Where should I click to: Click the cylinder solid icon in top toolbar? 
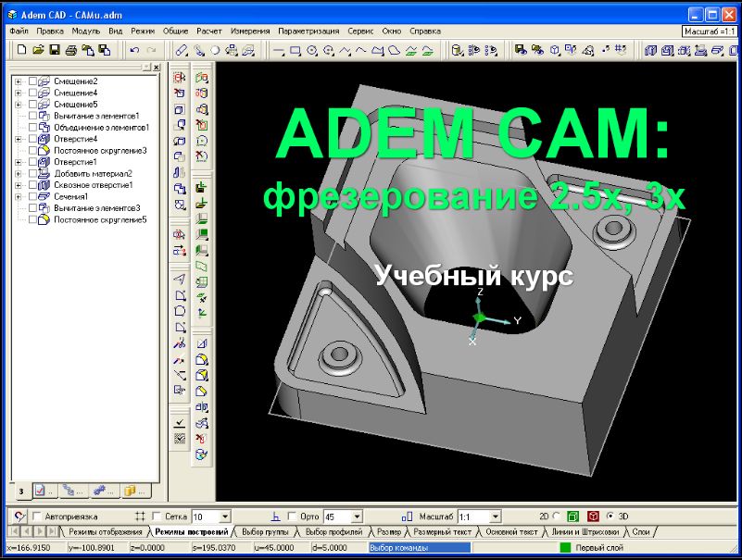point(457,50)
